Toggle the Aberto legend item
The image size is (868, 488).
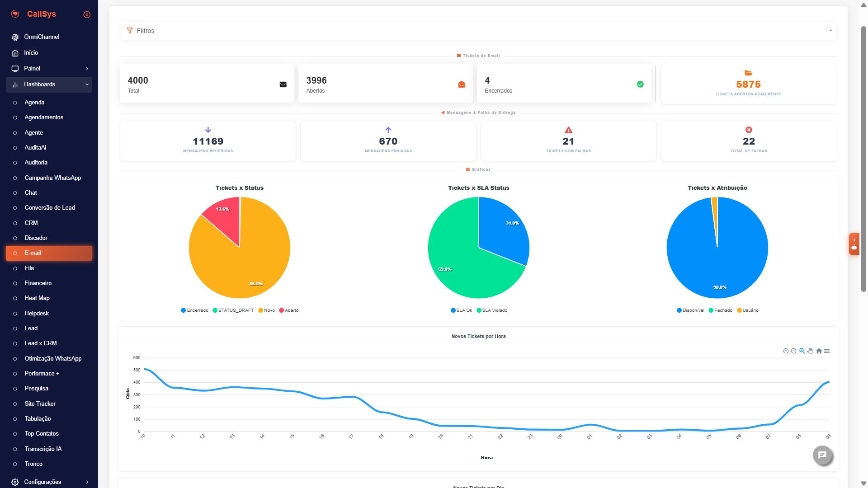(x=289, y=310)
